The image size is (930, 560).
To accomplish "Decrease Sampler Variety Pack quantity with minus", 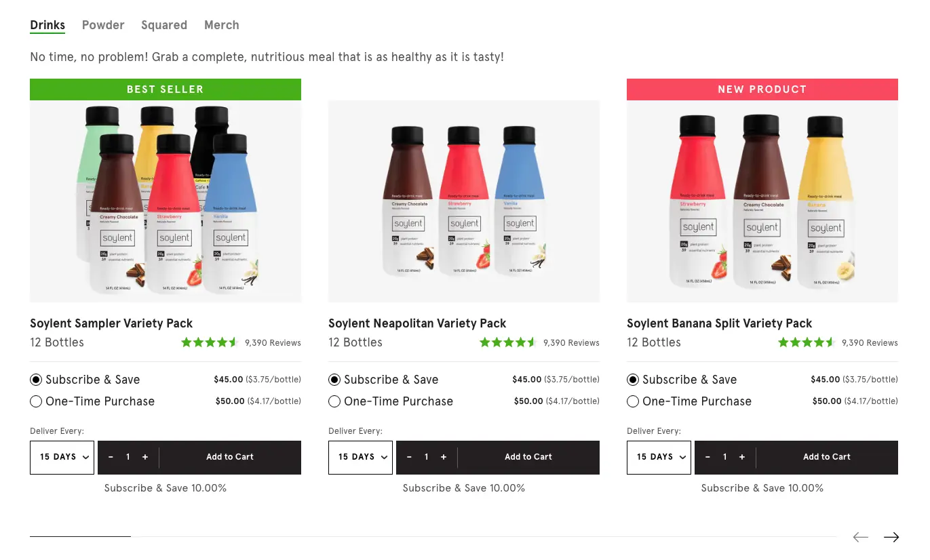I will coord(111,457).
